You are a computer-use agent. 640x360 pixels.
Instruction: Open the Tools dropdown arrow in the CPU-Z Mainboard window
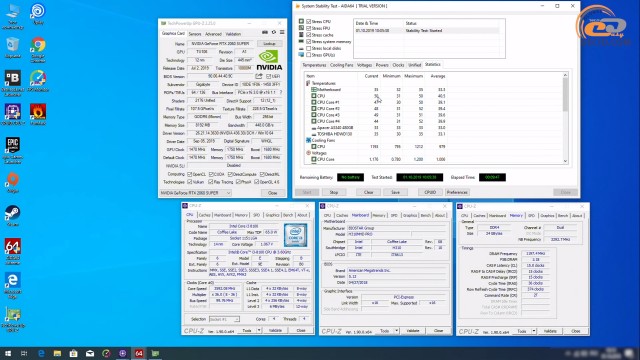(396, 331)
